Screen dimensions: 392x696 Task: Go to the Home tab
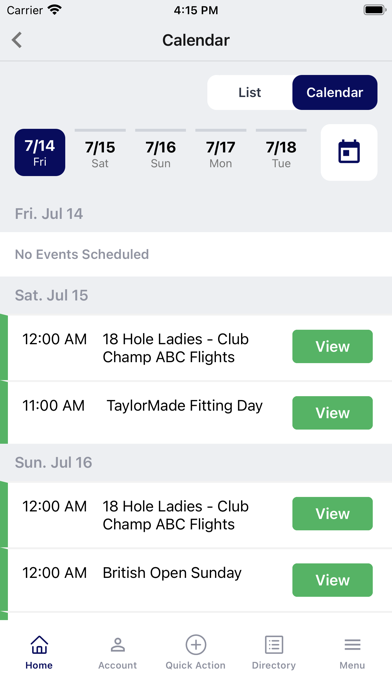click(x=39, y=652)
